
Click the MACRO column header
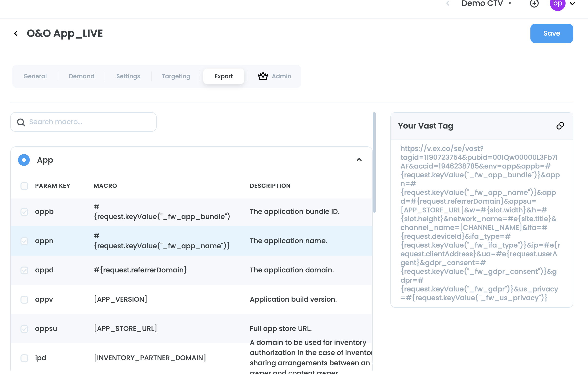(105, 186)
